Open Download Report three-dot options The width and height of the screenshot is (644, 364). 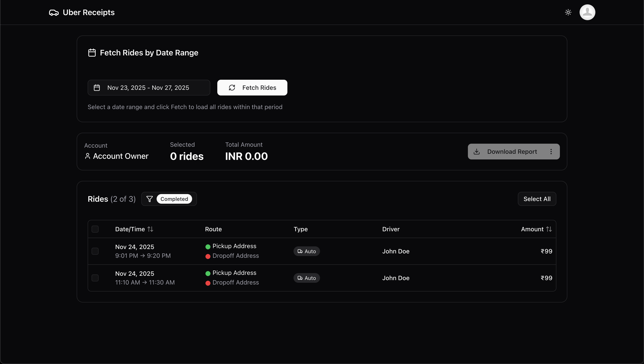[551, 152]
